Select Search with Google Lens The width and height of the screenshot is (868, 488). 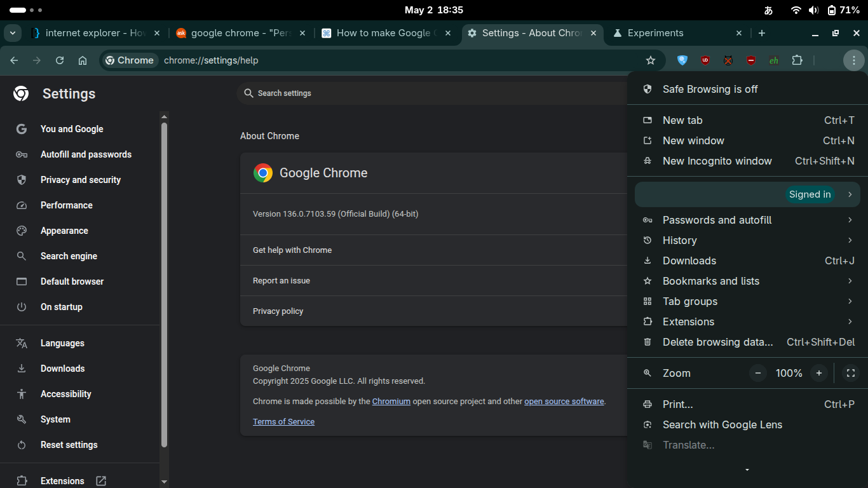click(747, 424)
